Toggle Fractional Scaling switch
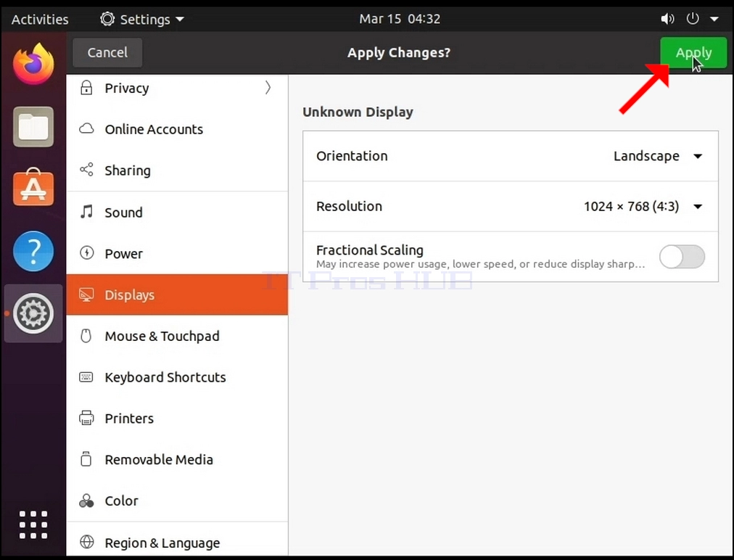 click(x=682, y=257)
